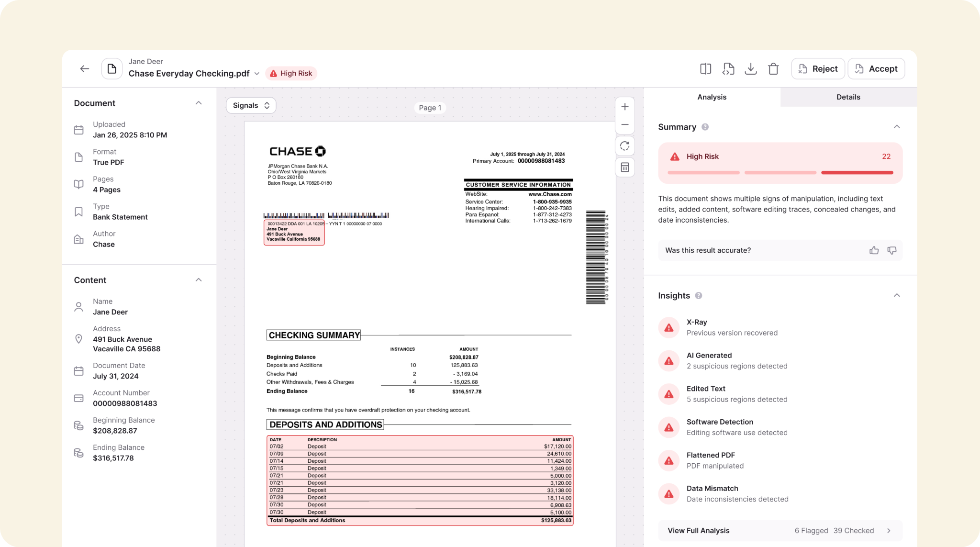Click the Type bookmark icon

pos(79,212)
